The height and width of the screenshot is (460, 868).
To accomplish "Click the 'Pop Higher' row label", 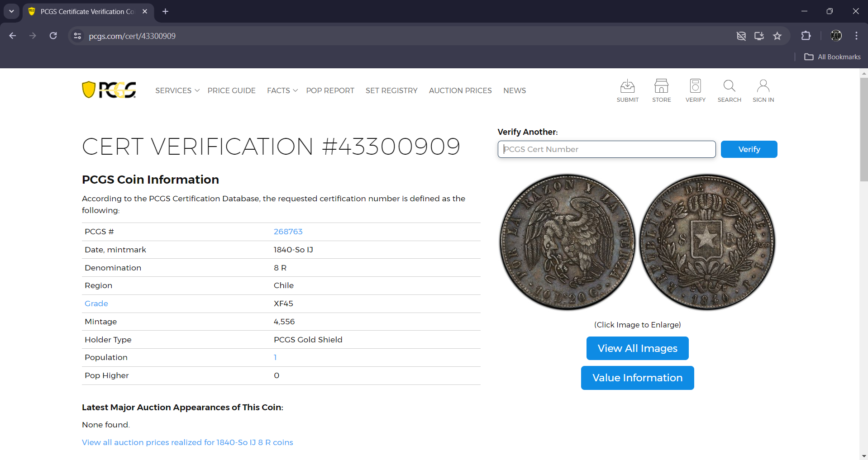I will point(107,375).
